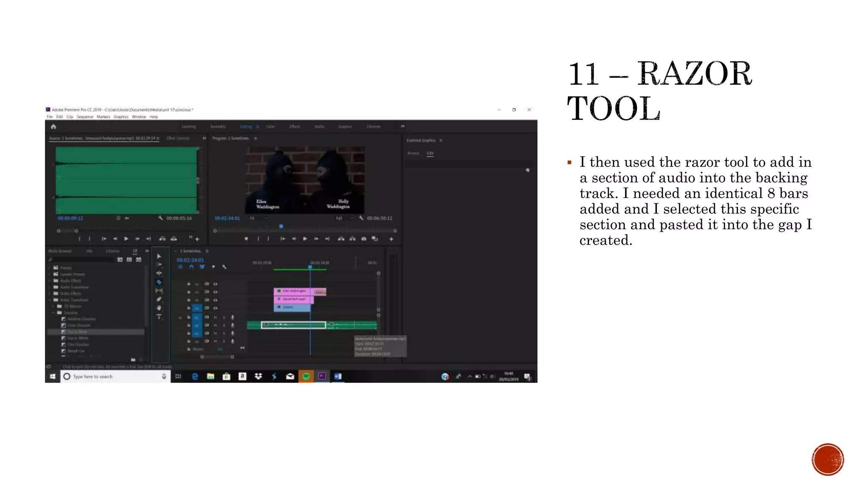This screenshot has height=488, width=868.
Task: Click the Home icon in Premiere
Action: click(53, 127)
